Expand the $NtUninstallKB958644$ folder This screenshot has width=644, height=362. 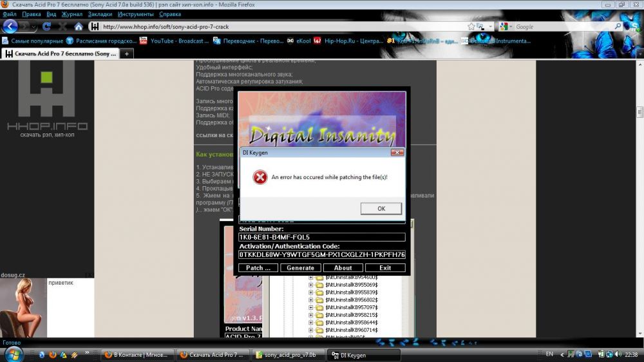point(311,323)
